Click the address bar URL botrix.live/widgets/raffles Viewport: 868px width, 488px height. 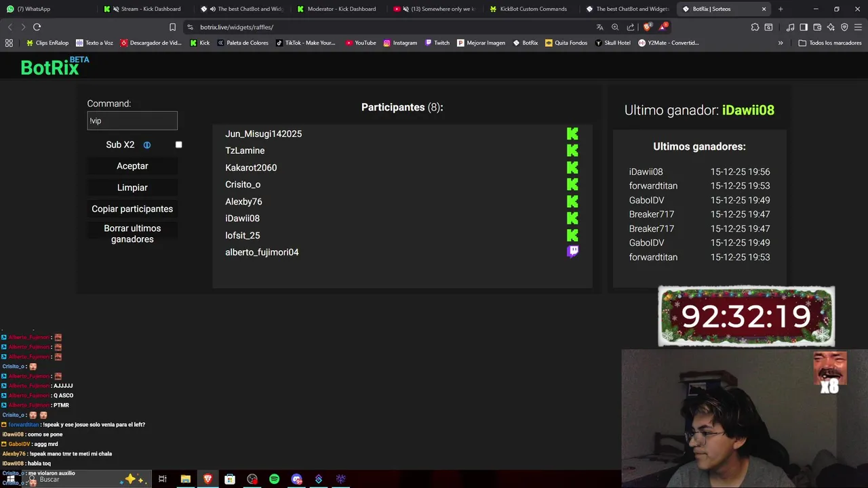pyautogui.click(x=237, y=27)
